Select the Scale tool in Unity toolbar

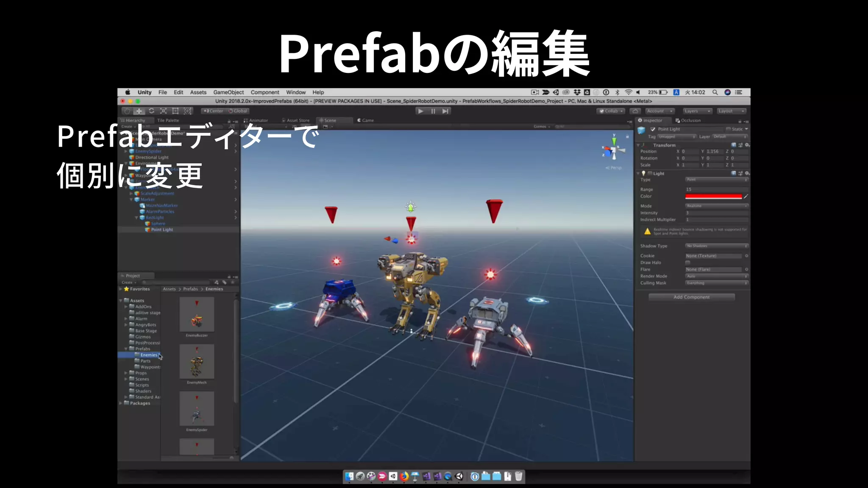click(163, 111)
